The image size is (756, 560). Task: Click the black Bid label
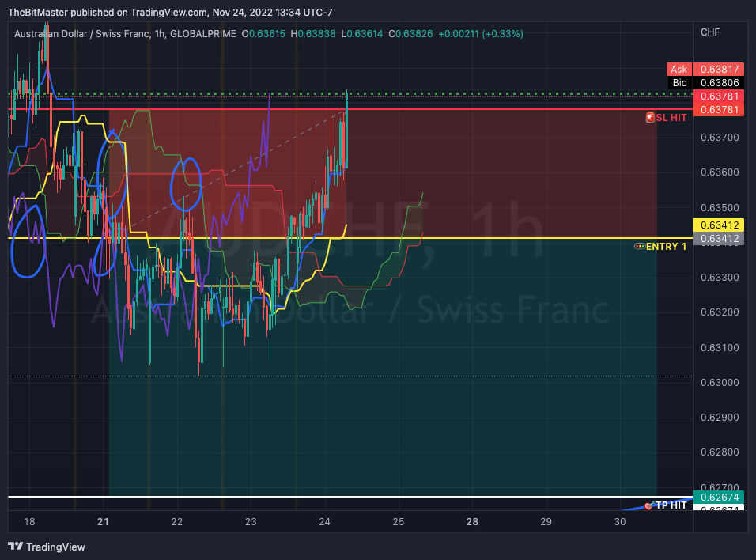pyautogui.click(x=679, y=83)
